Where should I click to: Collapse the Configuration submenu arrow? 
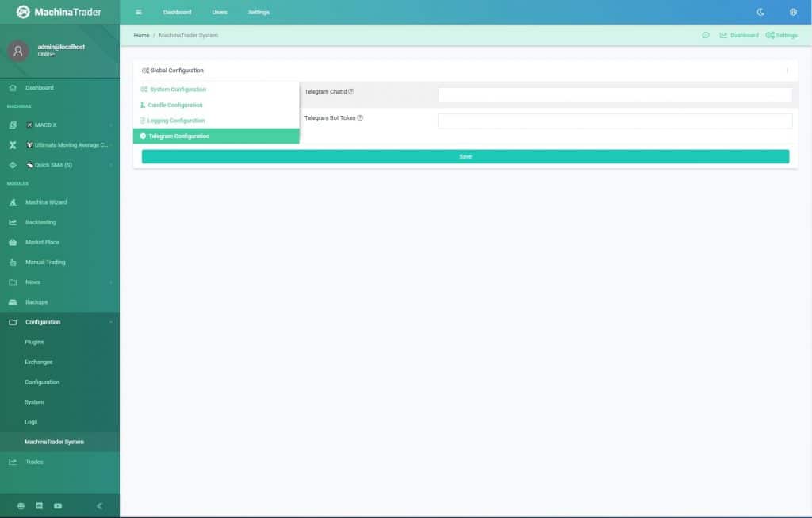111,322
